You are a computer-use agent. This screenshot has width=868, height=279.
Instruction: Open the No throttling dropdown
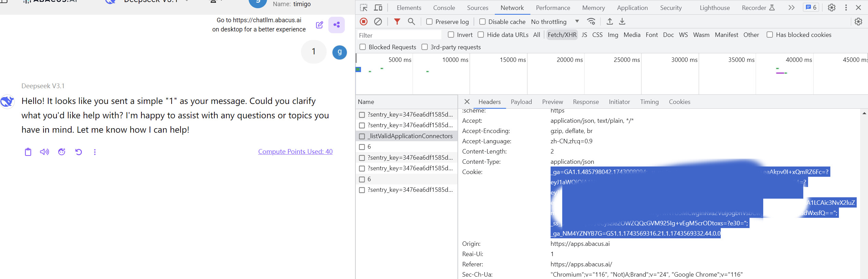tap(555, 22)
